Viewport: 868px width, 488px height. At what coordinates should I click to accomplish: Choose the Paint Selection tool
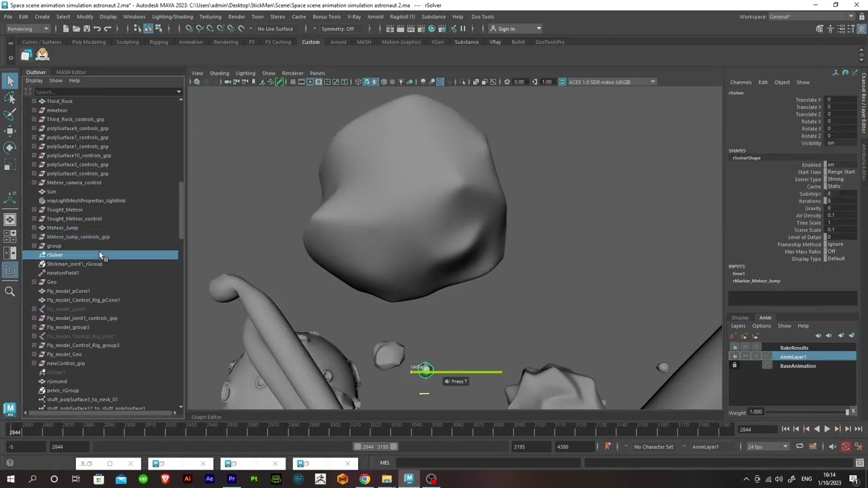click(x=10, y=115)
